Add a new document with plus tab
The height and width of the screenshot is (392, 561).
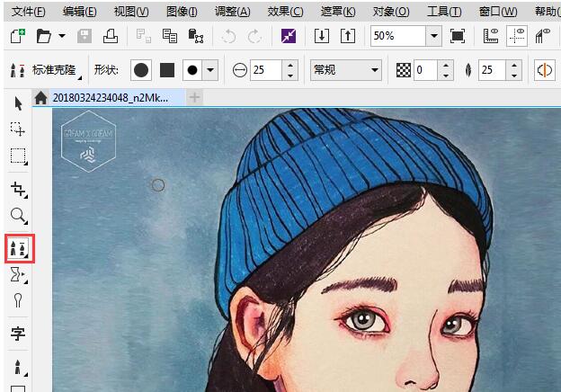194,97
